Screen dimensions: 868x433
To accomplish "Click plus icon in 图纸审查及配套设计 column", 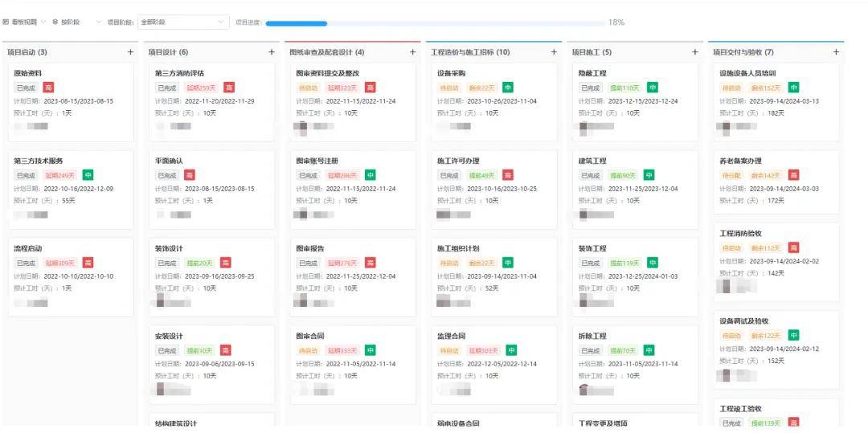I will coord(412,52).
